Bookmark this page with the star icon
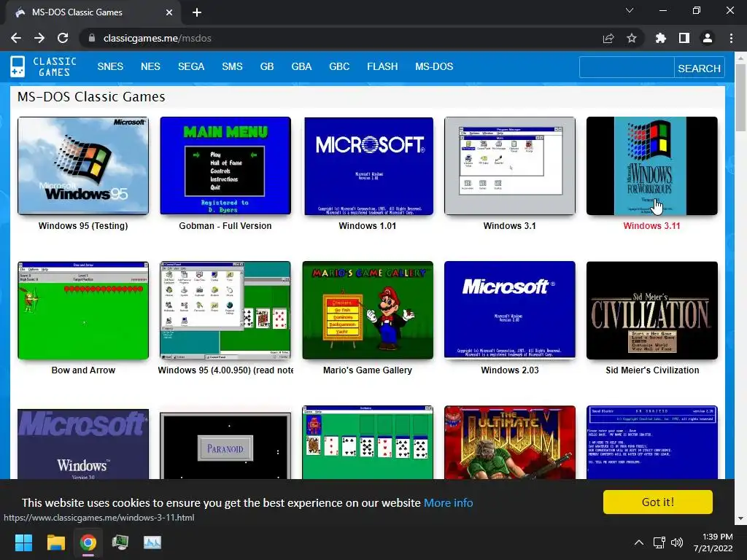Image resolution: width=747 pixels, height=560 pixels. click(632, 38)
